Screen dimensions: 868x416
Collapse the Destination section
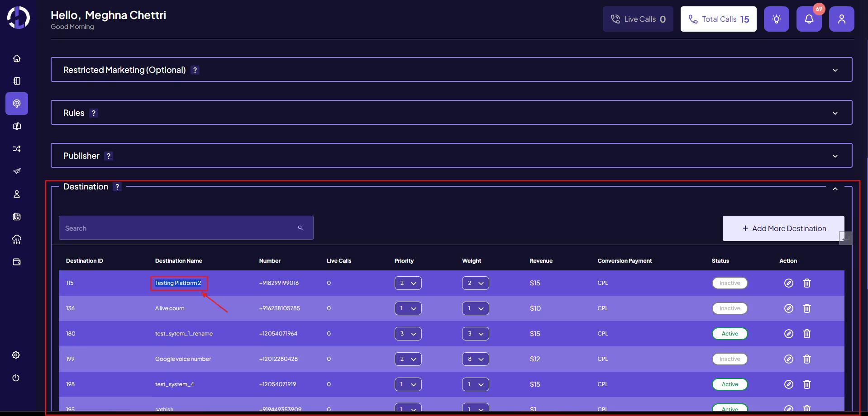pos(835,189)
